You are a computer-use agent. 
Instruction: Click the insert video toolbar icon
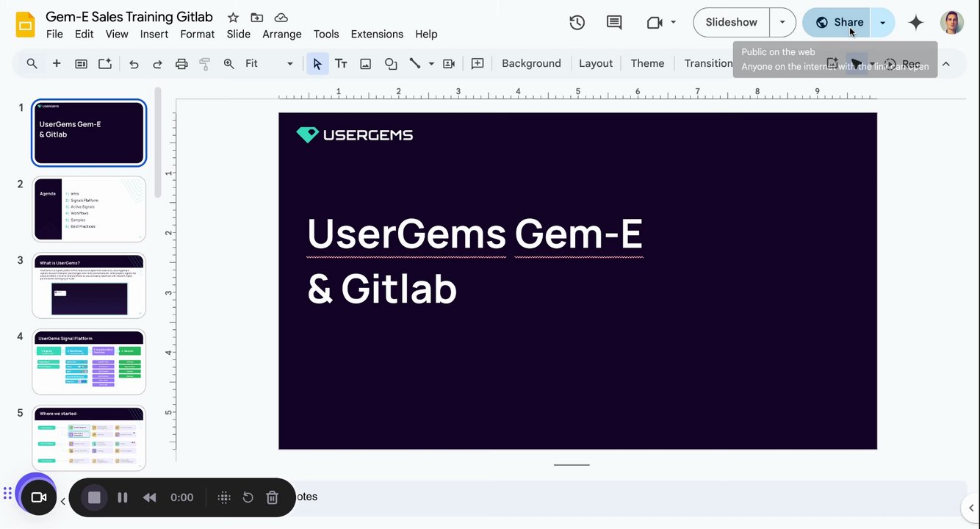point(449,64)
